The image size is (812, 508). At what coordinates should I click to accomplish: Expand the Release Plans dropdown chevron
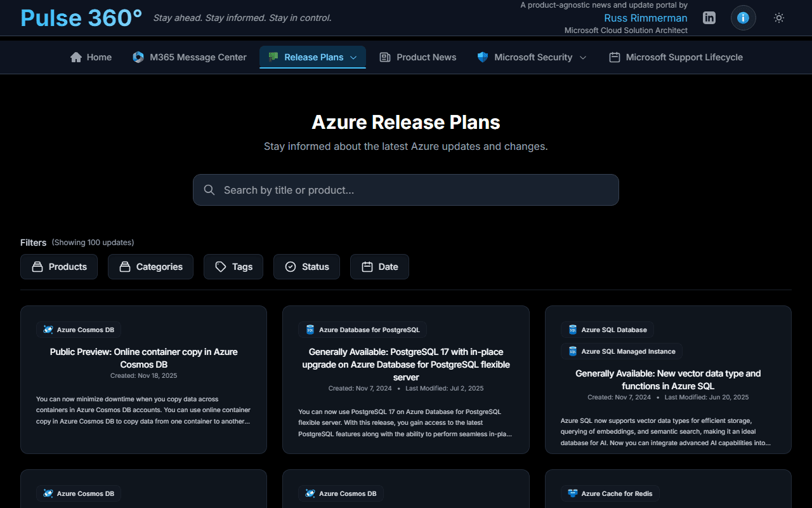click(x=354, y=57)
